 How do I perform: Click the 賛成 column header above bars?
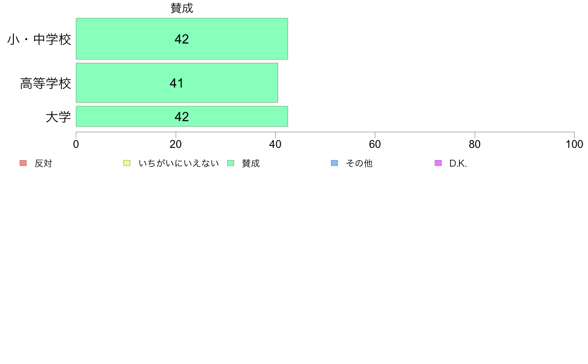coord(182,8)
